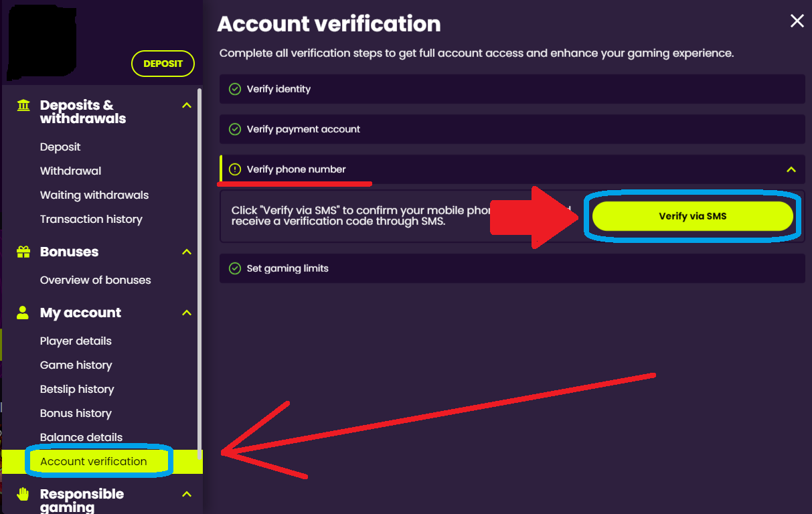Select Account verification in the sidebar
The image size is (812, 514).
(93, 461)
